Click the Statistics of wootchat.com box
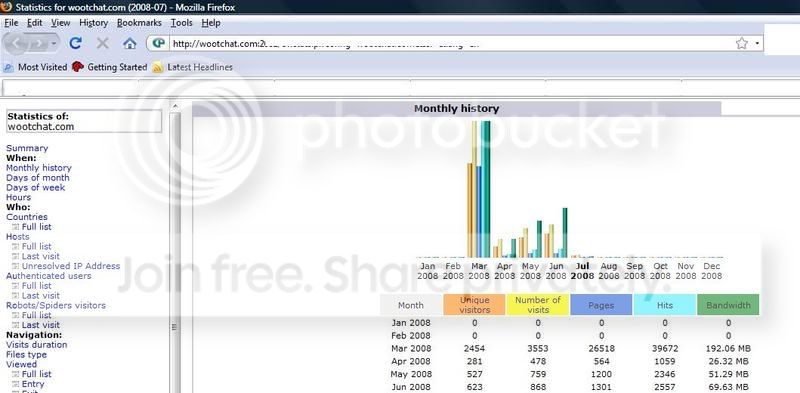 click(x=84, y=121)
